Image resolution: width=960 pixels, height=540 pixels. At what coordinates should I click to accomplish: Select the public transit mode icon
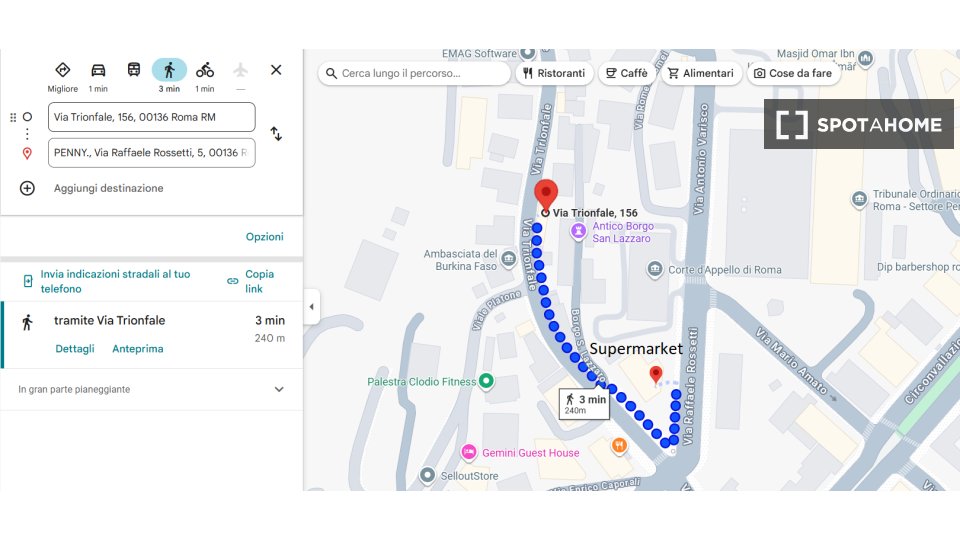click(134, 70)
